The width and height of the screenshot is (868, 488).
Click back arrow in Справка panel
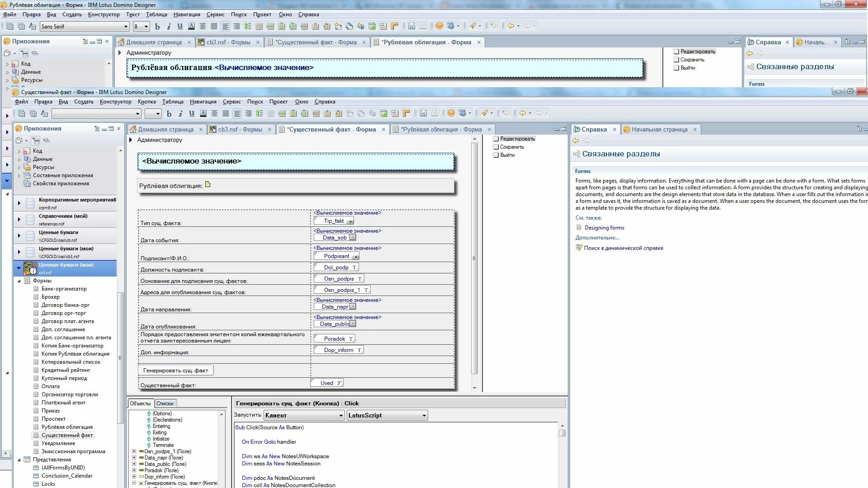click(x=576, y=141)
